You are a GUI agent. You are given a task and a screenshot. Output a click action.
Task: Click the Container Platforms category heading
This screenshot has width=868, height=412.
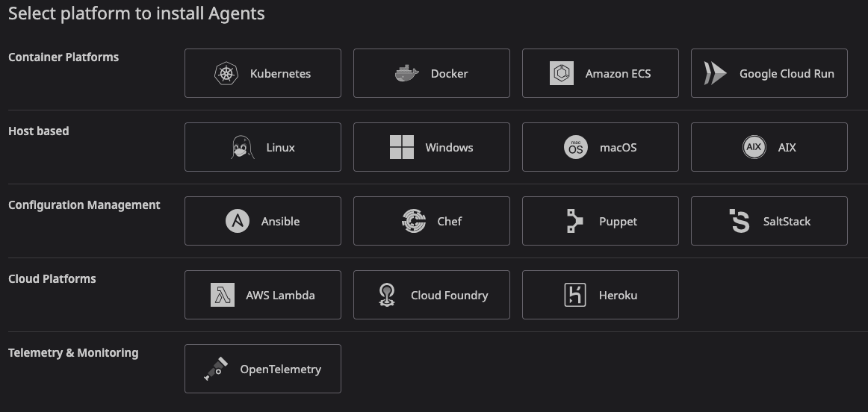(x=63, y=57)
